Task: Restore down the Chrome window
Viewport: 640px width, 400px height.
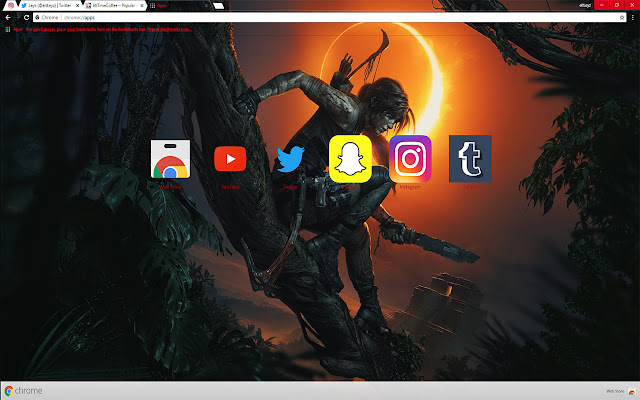Action: coord(617,5)
